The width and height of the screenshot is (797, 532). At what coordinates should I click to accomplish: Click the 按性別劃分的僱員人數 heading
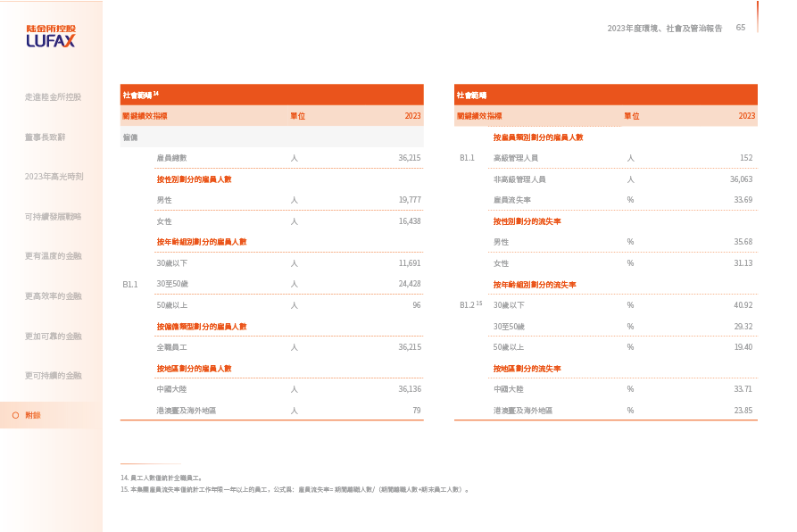(194, 179)
